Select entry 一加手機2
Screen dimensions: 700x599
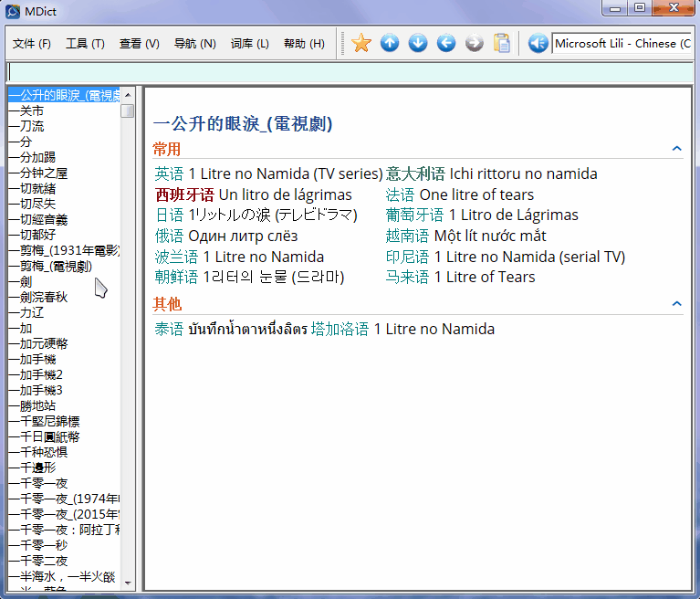[36, 374]
